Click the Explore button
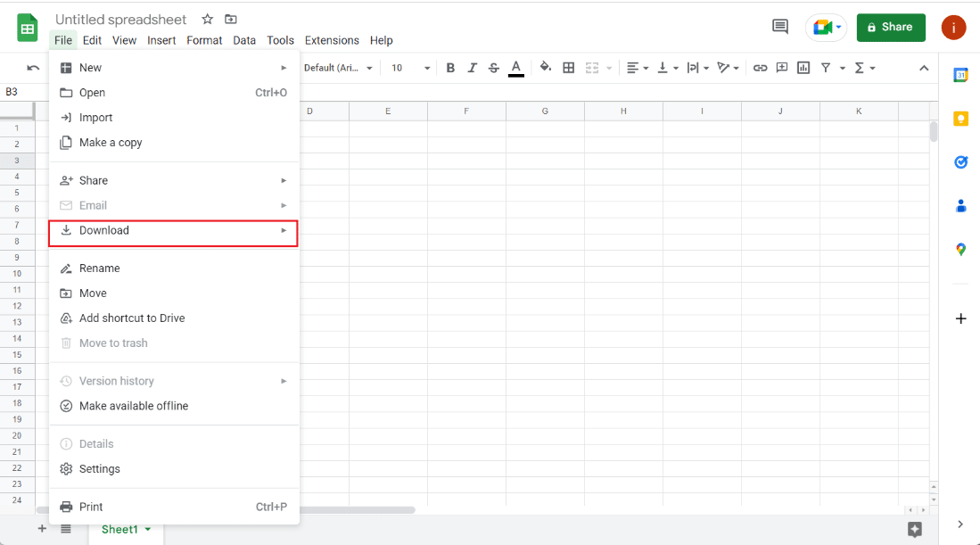 (x=914, y=529)
